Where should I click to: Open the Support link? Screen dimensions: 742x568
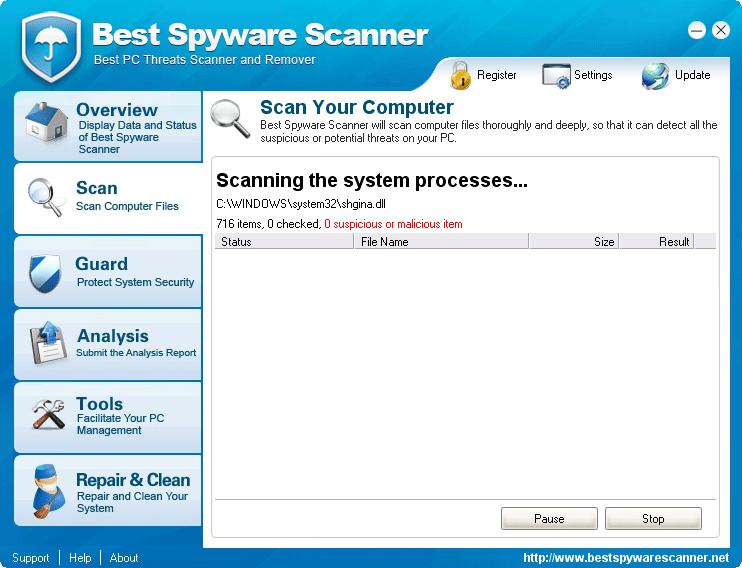pyautogui.click(x=31, y=558)
